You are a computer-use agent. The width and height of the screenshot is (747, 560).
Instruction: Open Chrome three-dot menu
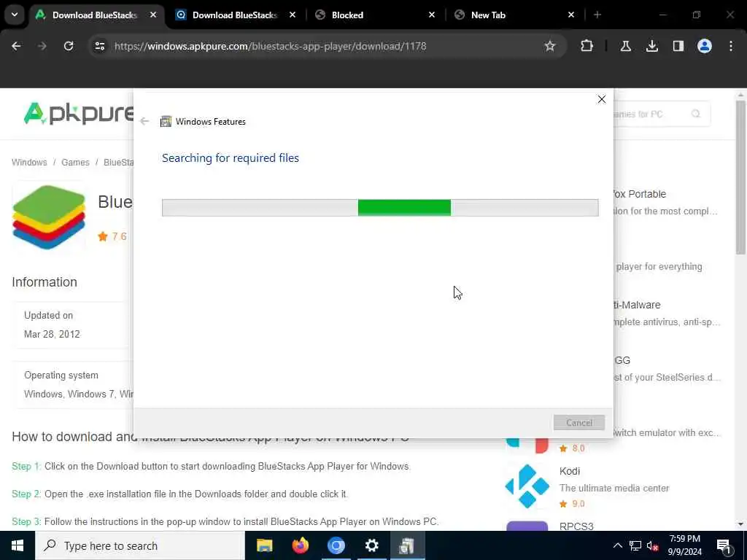point(731,46)
